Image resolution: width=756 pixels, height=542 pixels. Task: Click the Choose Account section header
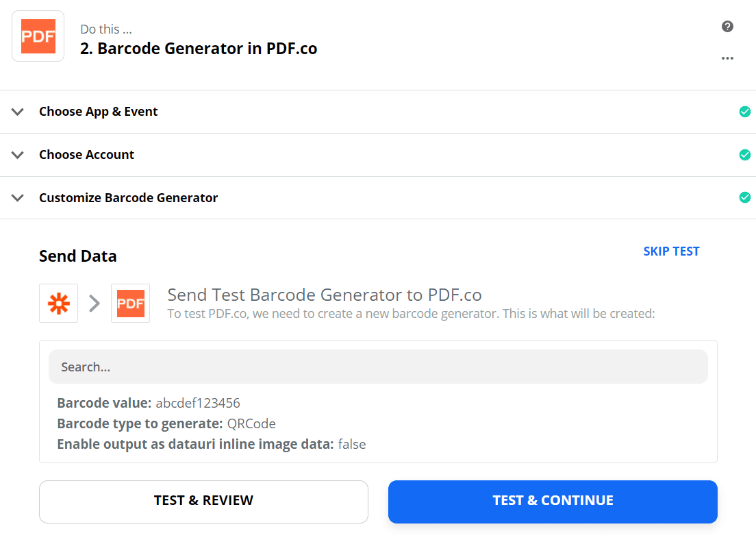tap(86, 155)
